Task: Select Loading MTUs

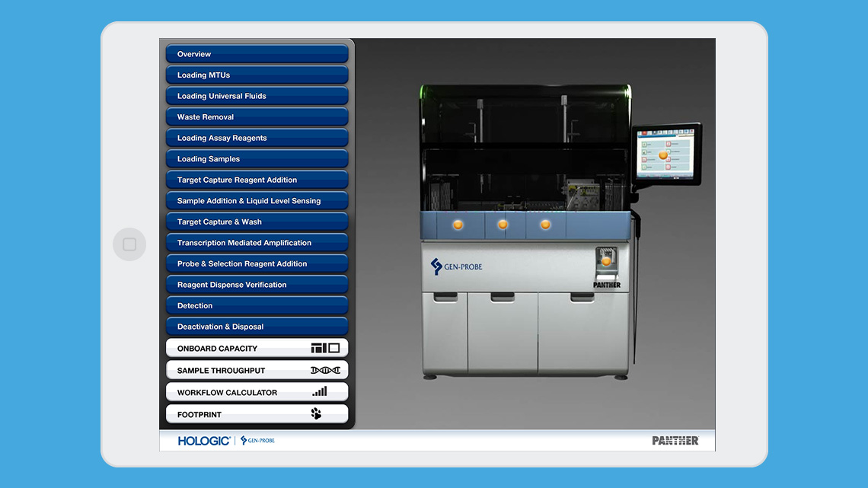Action: coord(257,75)
